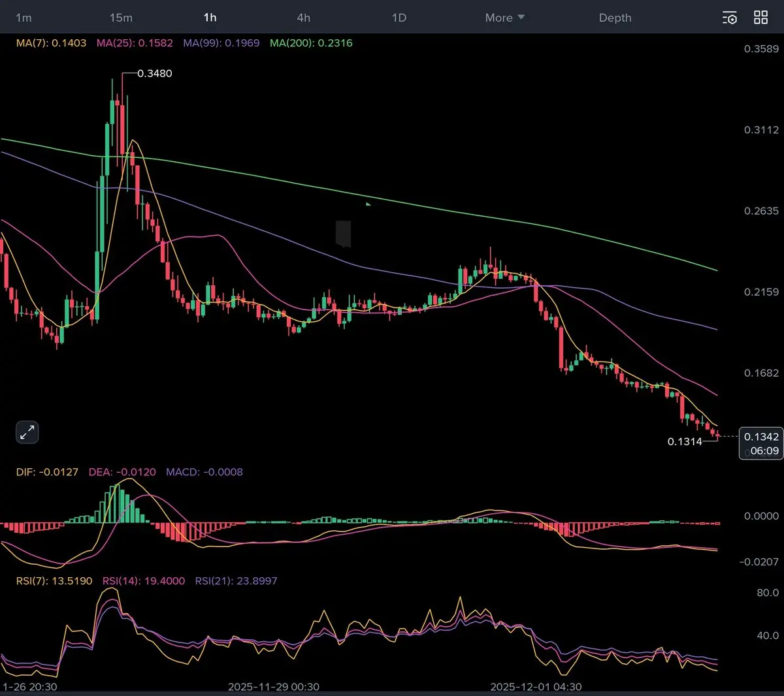Switch to the 15m timeframe tab
This screenshot has width=784, height=696.
pos(121,18)
